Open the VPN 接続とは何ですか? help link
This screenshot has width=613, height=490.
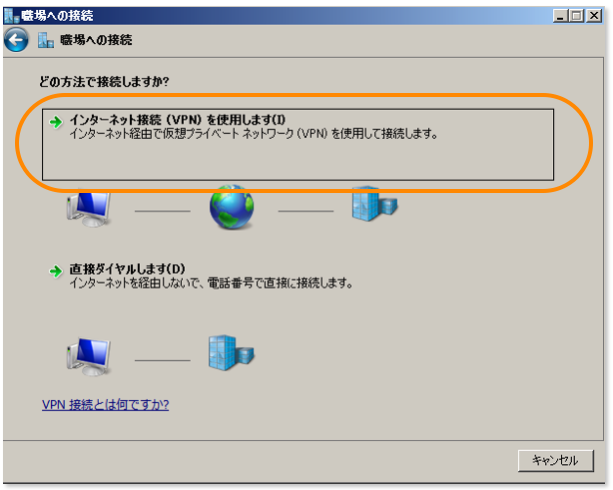(x=106, y=404)
